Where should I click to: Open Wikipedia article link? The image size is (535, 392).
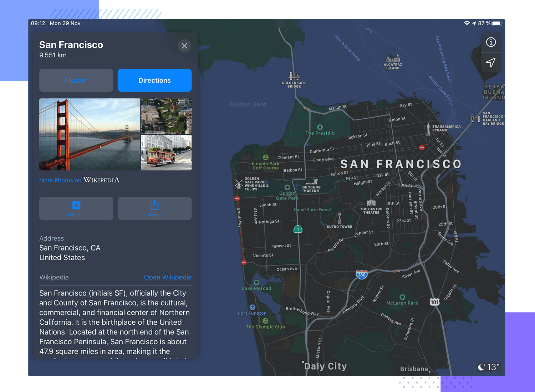click(168, 277)
